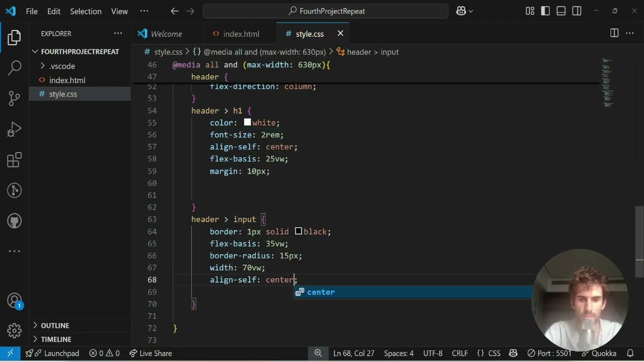644x362 pixels.
Task: Click the Live Share status button
Action: click(150, 353)
